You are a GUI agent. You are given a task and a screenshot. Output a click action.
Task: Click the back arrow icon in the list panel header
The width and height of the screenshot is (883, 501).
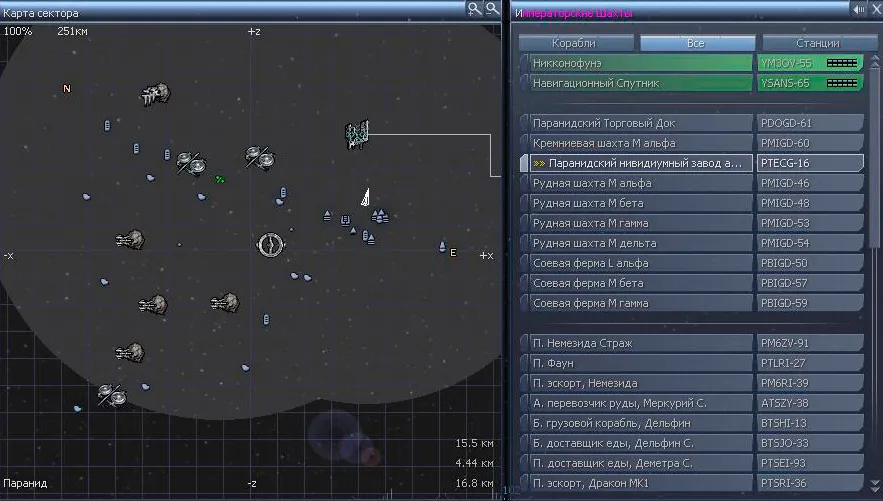tap(858, 10)
